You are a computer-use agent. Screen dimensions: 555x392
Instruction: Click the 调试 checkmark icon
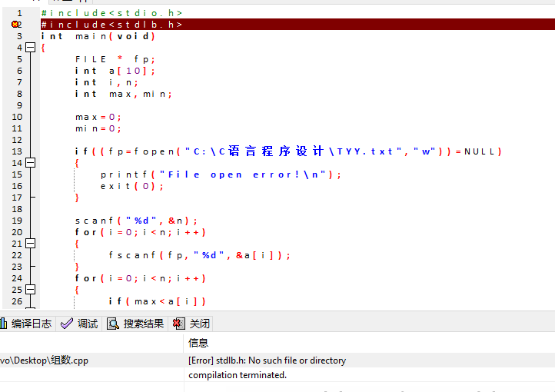pos(67,324)
